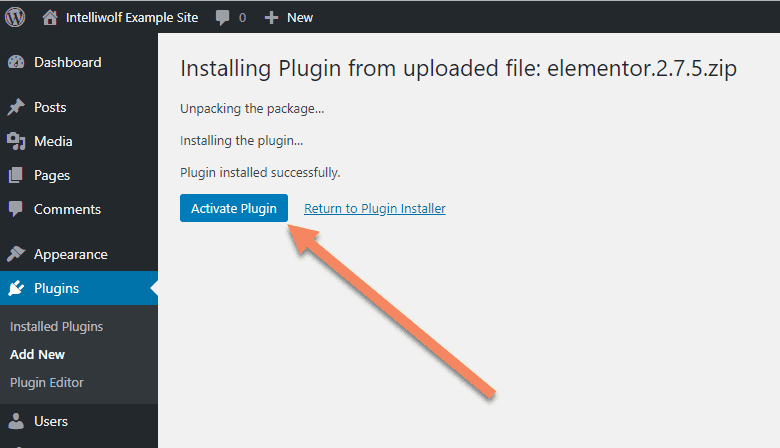The image size is (780, 448).
Task: Click the plus icon next to New
Action: 271,18
